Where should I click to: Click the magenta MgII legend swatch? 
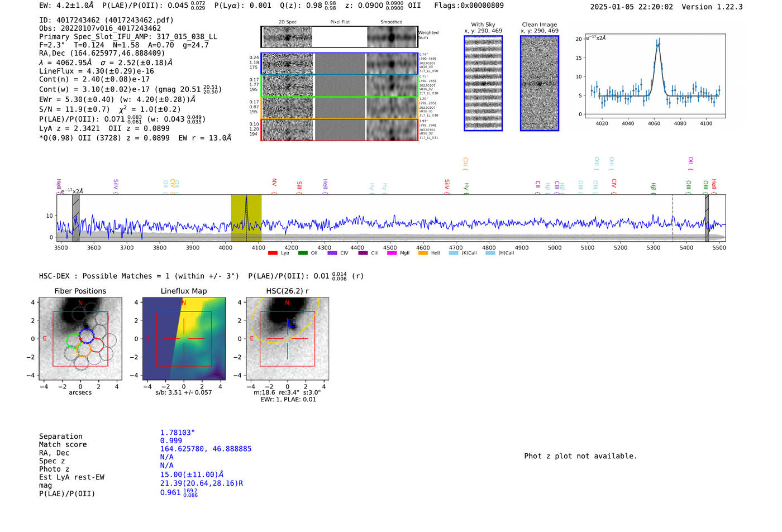click(392, 253)
